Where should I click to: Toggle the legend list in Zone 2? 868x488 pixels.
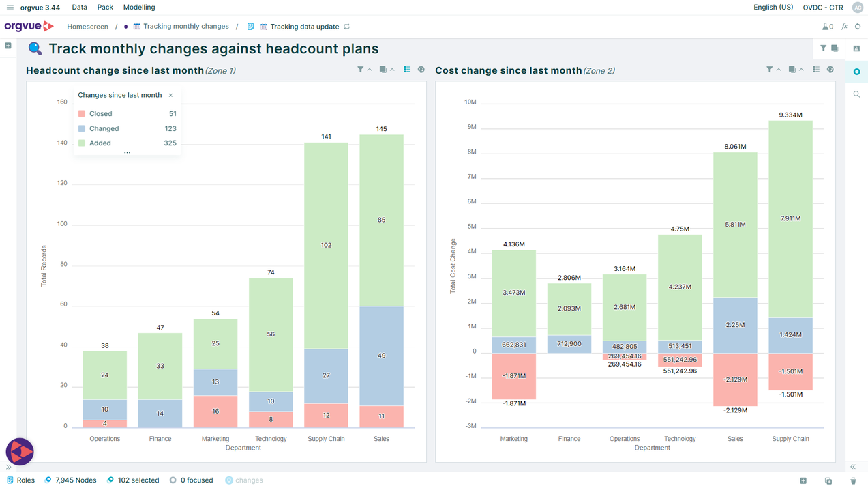[x=816, y=70]
